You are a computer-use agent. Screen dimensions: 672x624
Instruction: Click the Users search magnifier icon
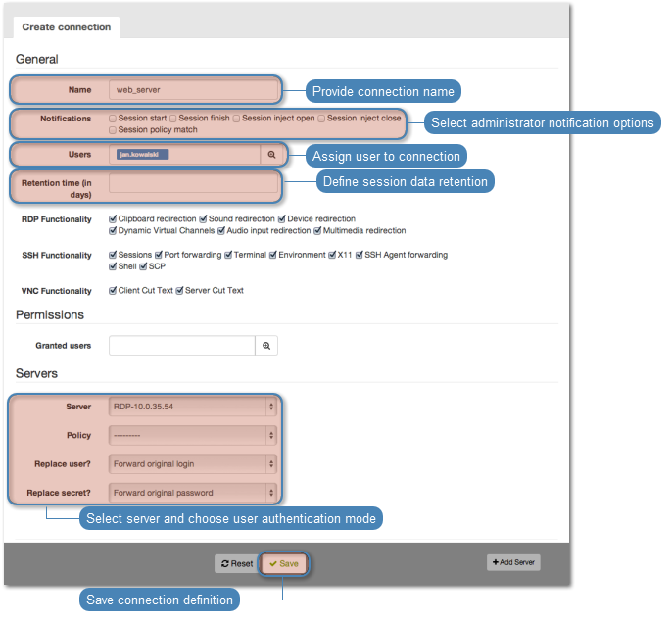tap(271, 155)
